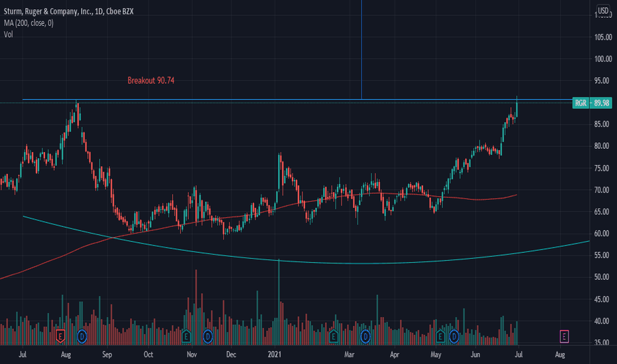Open the dividend D marker in August 2020

click(82, 336)
